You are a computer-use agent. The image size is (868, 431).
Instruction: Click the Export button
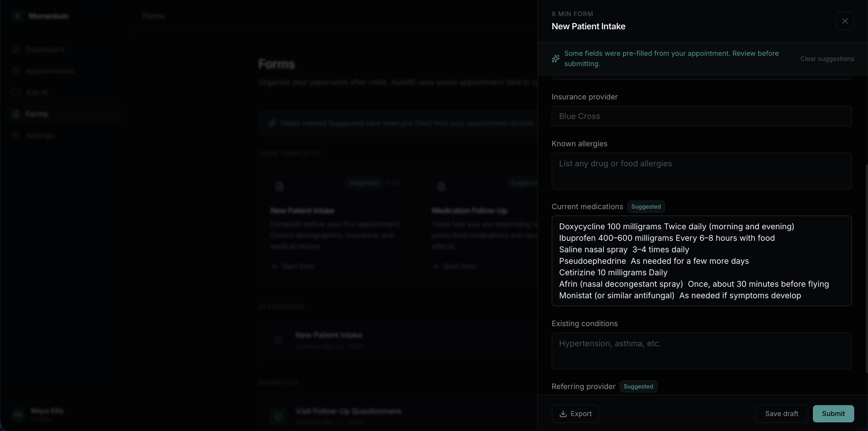pyautogui.click(x=575, y=413)
